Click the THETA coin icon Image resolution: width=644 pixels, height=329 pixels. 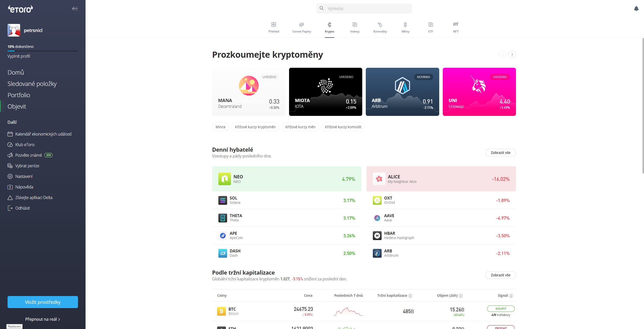point(223,218)
